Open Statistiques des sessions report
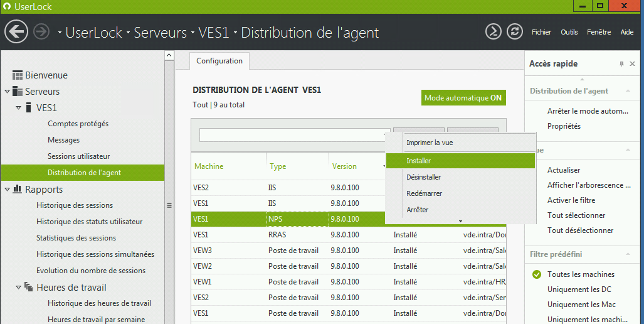Viewport: 644px width, 324px height. click(76, 237)
